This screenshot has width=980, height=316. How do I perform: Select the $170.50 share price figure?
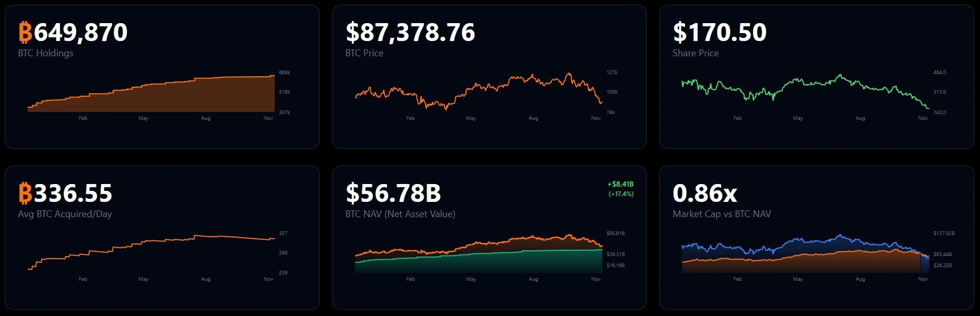[x=719, y=32]
